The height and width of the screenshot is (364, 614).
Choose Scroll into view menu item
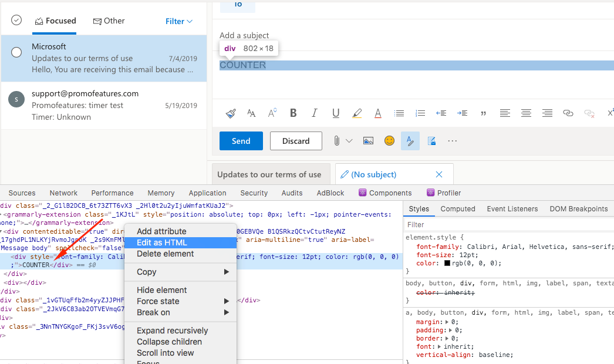coord(181,353)
